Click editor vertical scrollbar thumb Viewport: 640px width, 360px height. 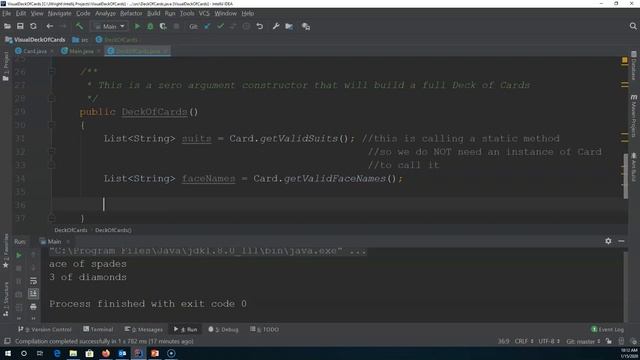[626, 176]
